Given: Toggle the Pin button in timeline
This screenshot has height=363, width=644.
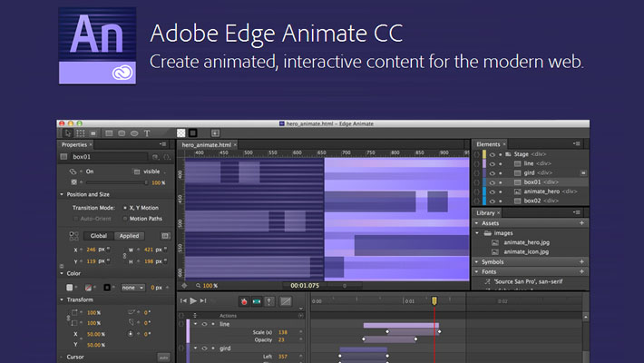Looking at the screenshot, I should coord(269,302).
